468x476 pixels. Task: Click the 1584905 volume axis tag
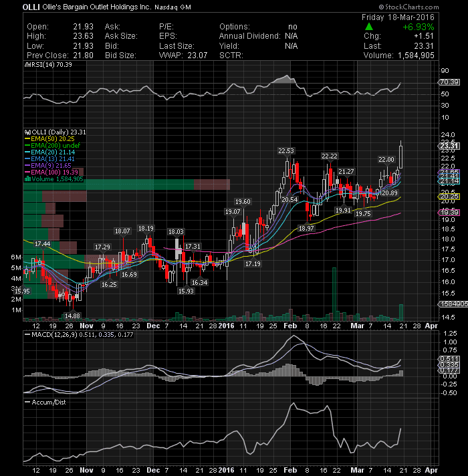click(453, 304)
